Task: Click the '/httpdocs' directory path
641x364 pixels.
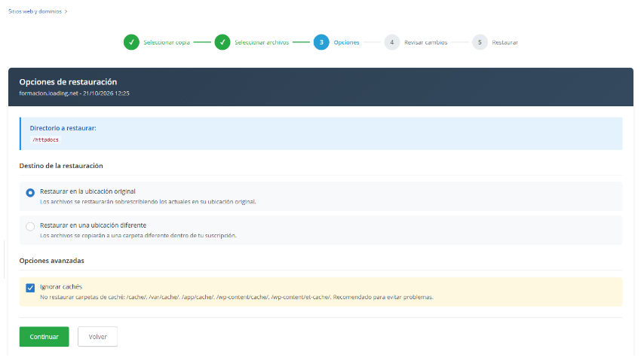Action: pyautogui.click(x=45, y=139)
